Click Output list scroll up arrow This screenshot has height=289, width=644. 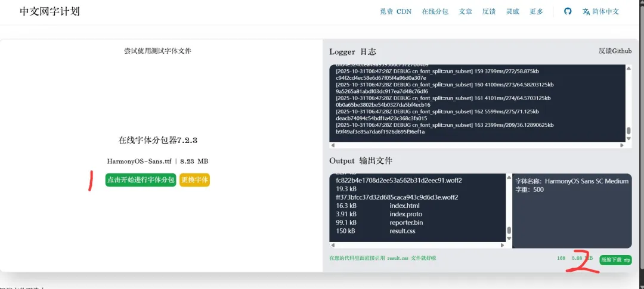click(509, 178)
